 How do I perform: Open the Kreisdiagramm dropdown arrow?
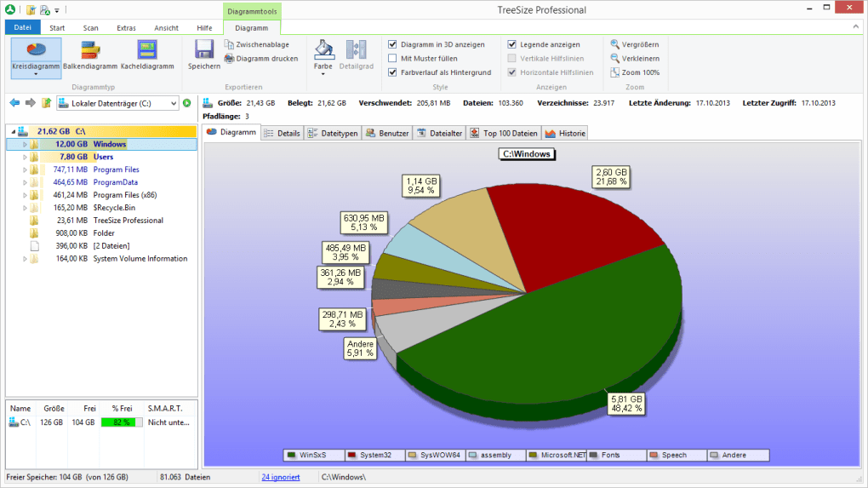point(36,74)
